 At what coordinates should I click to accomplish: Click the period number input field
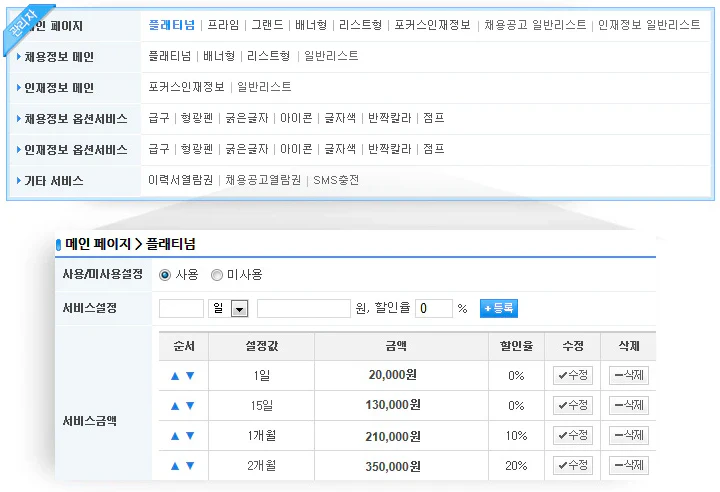181,308
